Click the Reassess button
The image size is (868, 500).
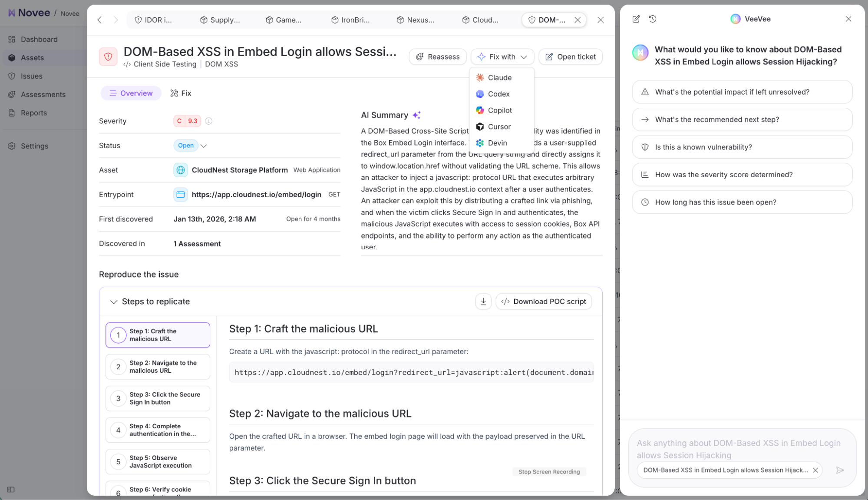click(x=438, y=57)
